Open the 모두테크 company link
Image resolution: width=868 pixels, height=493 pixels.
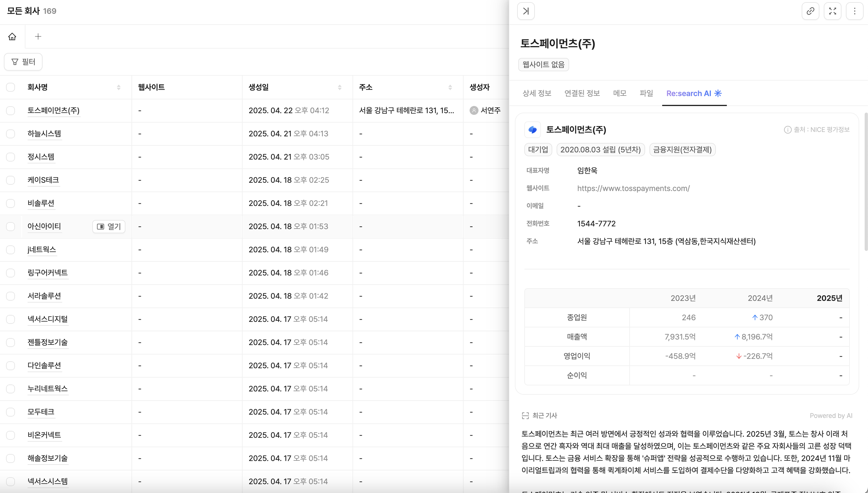[41, 412]
